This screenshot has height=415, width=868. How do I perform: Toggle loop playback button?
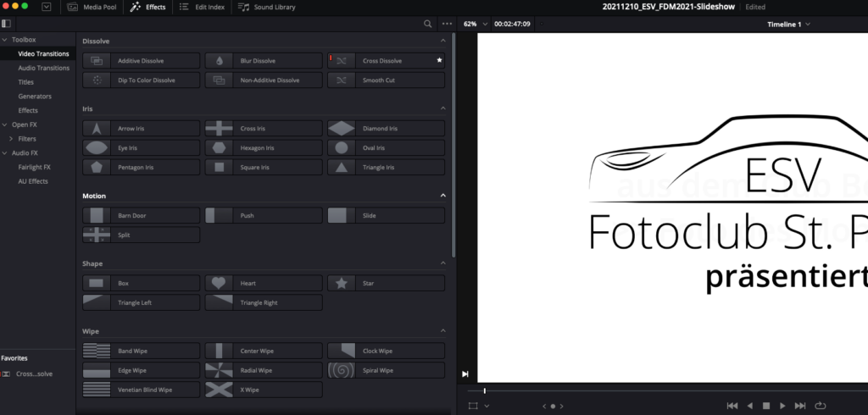(x=821, y=406)
